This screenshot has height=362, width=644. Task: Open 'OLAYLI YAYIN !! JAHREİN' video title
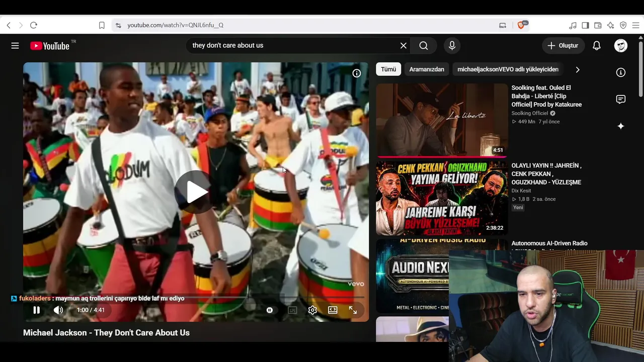coord(546,174)
